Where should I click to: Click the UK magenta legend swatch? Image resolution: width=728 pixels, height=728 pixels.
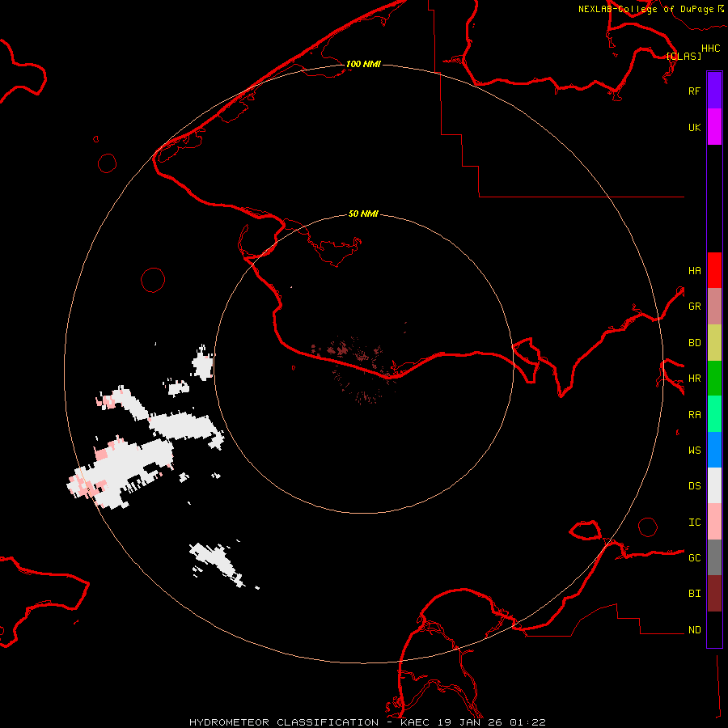coord(714,127)
